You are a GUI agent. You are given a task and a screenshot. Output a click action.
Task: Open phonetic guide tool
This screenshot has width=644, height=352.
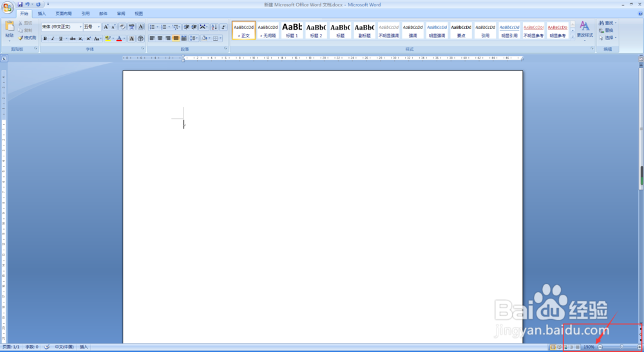pyautogui.click(x=131, y=26)
